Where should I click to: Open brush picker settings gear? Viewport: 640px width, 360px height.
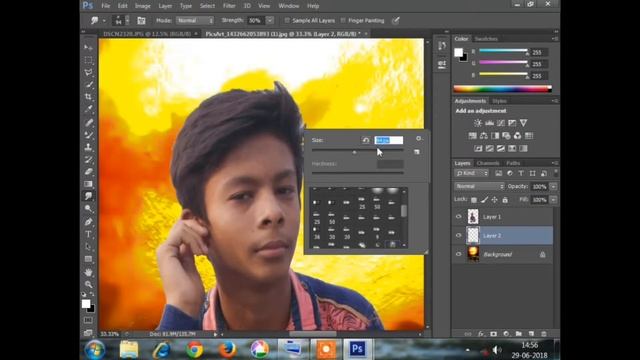[419, 139]
